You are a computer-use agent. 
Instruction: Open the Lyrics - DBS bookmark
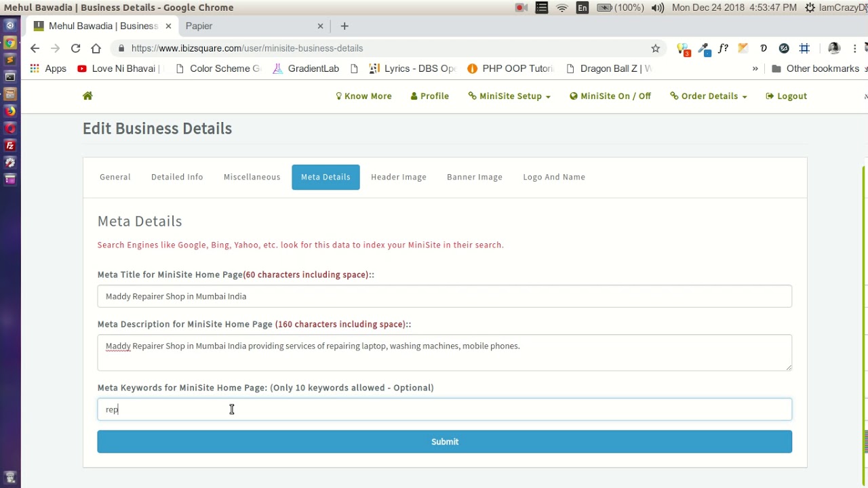click(412, 68)
